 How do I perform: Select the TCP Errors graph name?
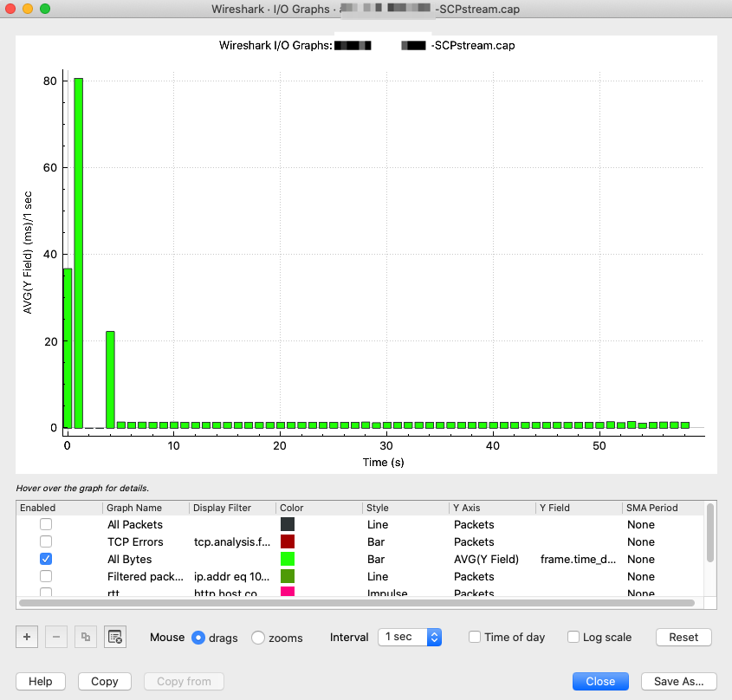135,541
